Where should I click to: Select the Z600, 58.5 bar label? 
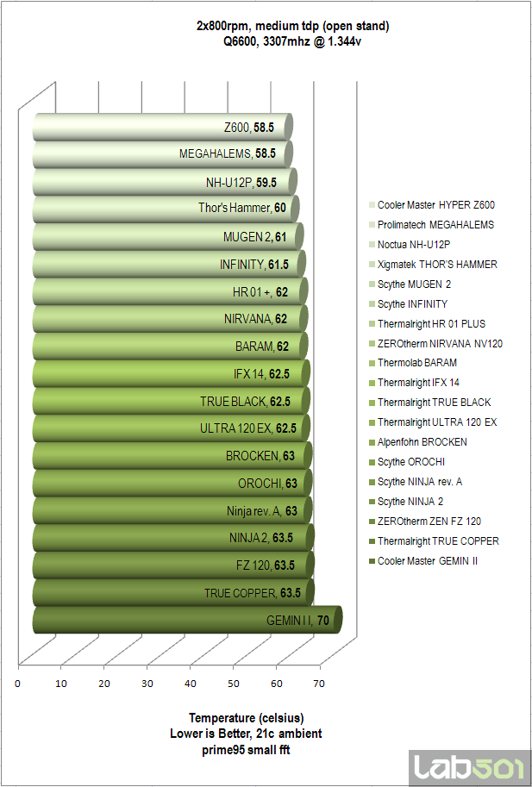[249, 128]
